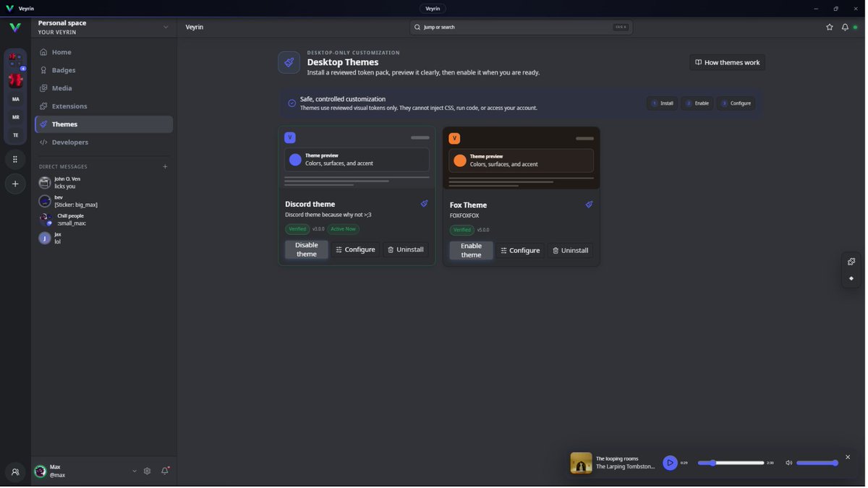Add a new server with plus button
The image size is (868, 488).
click(x=15, y=184)
